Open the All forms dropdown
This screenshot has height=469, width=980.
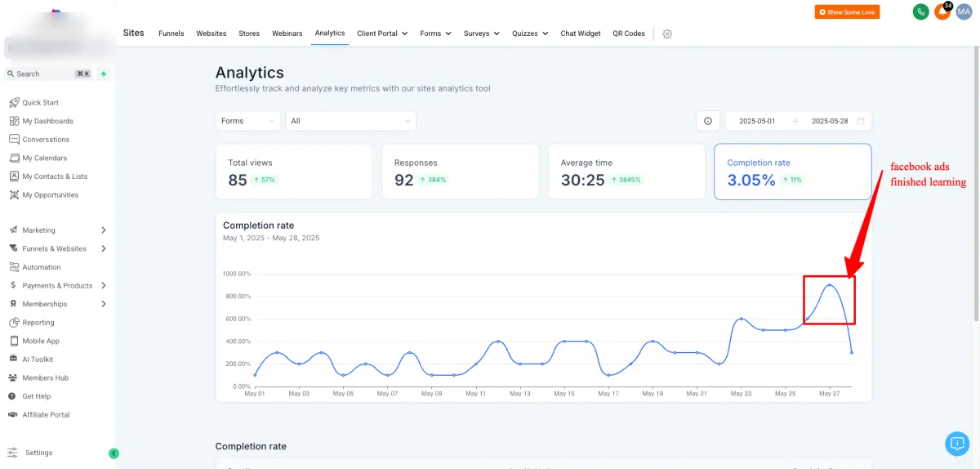click(x=350, y=121)
